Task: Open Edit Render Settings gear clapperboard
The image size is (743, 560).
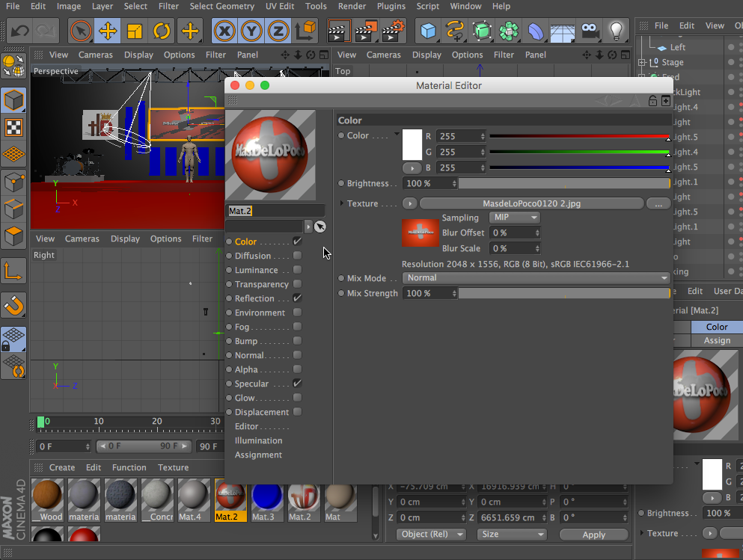Action: tap(394, 31)
